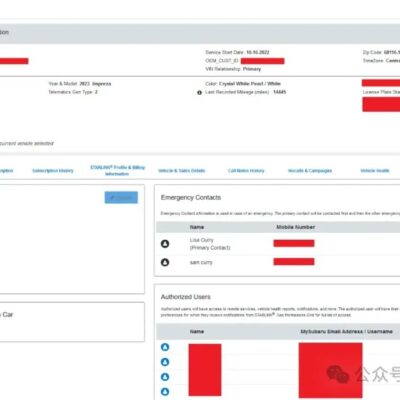
Task: Select the second blue authorized user icon
Action: 165,362
